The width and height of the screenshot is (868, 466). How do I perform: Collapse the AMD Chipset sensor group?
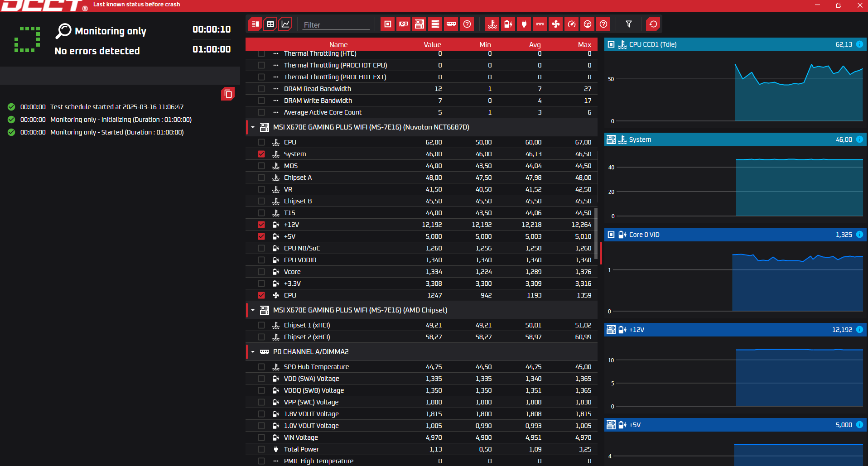pyautogui.click(x=253, y=310)
